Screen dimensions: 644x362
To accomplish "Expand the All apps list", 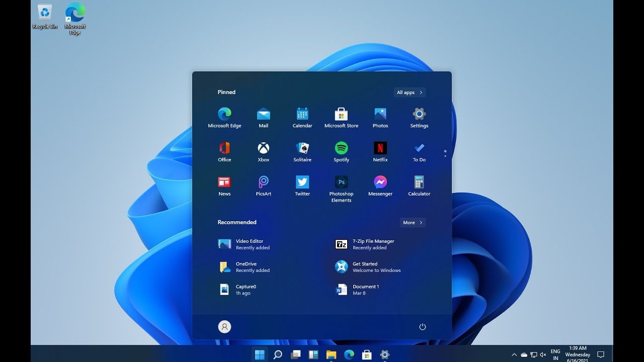I will pyautogui.click(x=410, y=93).
